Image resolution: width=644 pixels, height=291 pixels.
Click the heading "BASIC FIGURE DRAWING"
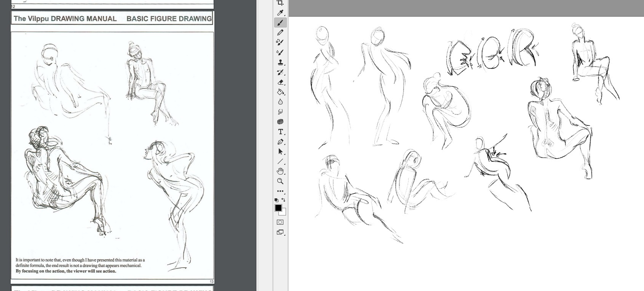click(x=169, y=18)
